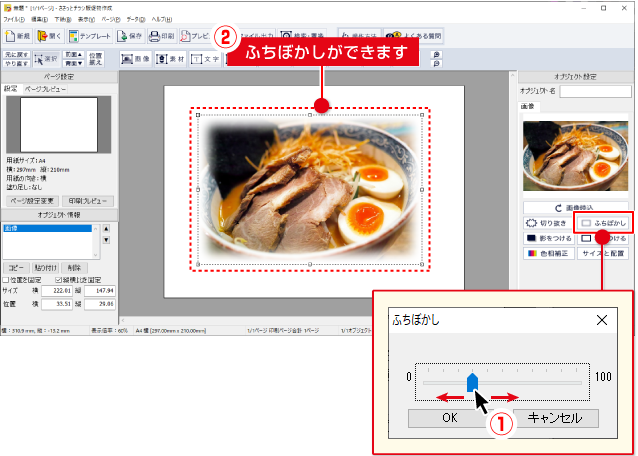Open the ページ menu
638x456 pixels.
point(111,20)
